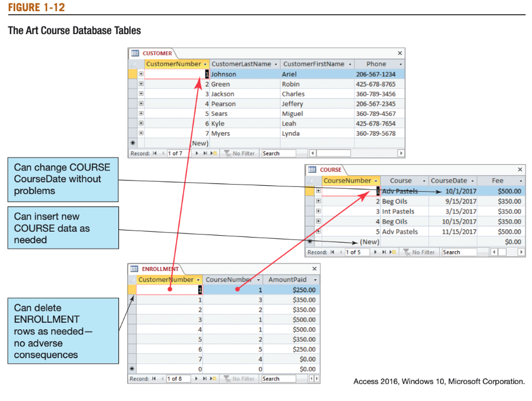
Task: Click the COURSE table icon in its title bar
Action: pyautogui.click(x=312, y=170)
